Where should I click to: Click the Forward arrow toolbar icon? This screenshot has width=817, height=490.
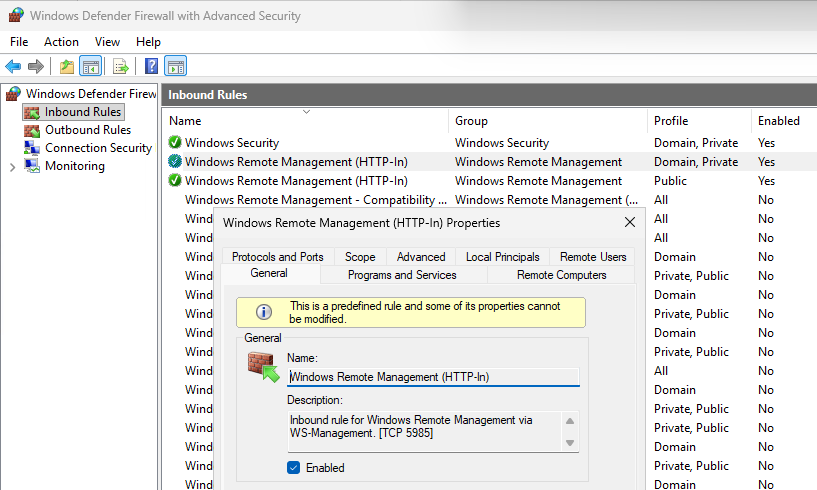coord(35,66)
